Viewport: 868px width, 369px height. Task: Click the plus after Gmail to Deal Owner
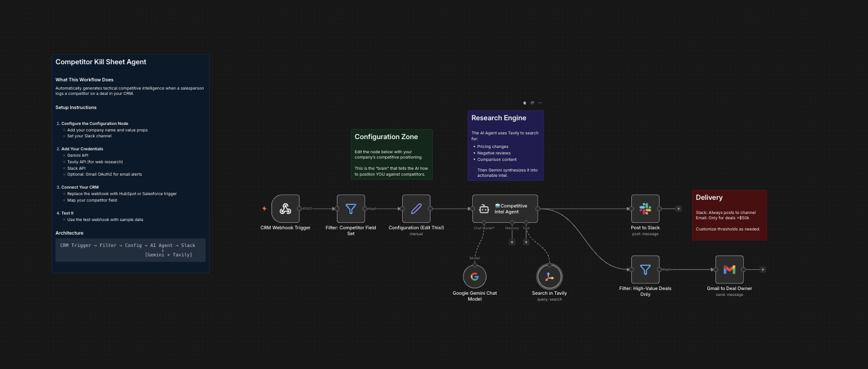coord(763,269)
